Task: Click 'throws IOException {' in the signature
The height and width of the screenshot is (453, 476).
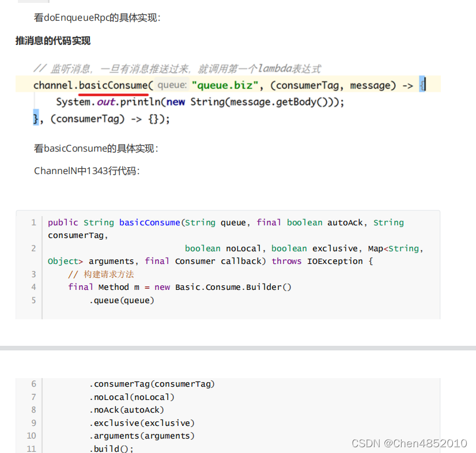Action: tap(322, 262)
